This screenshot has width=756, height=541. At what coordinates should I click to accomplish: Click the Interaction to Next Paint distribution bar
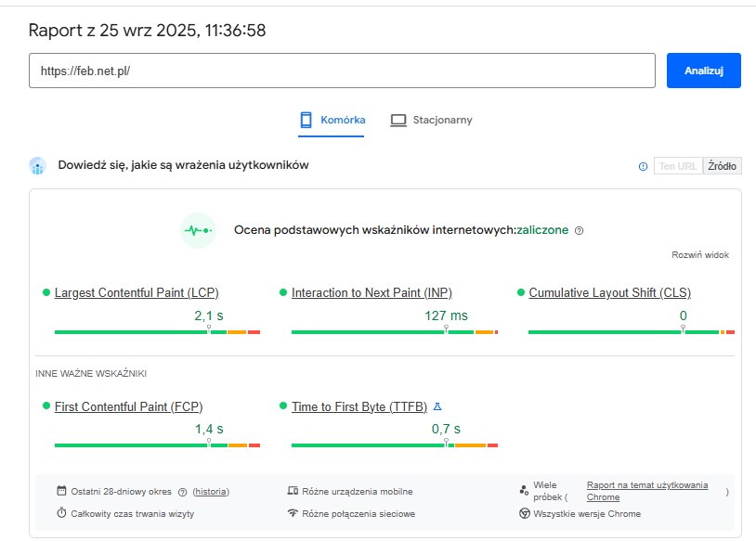click(x=394, y=331)
